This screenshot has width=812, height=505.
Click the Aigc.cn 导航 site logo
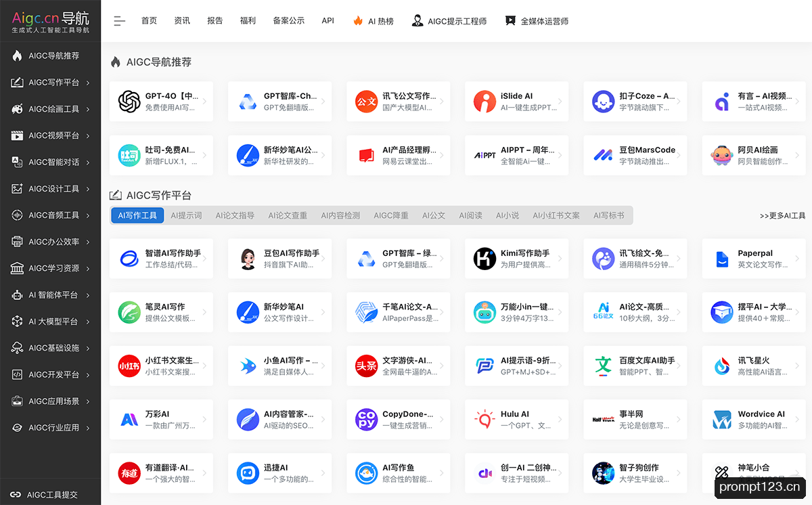(x=50, y=22)
